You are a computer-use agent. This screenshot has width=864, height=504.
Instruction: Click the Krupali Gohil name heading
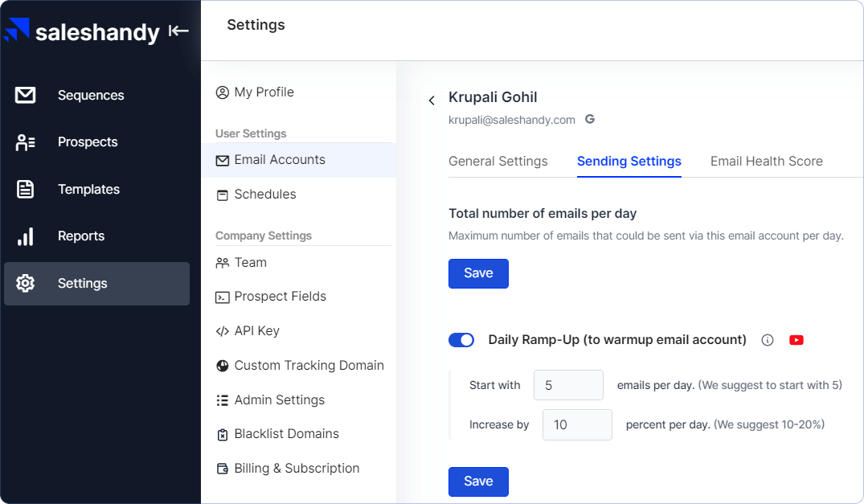[493, 97]
